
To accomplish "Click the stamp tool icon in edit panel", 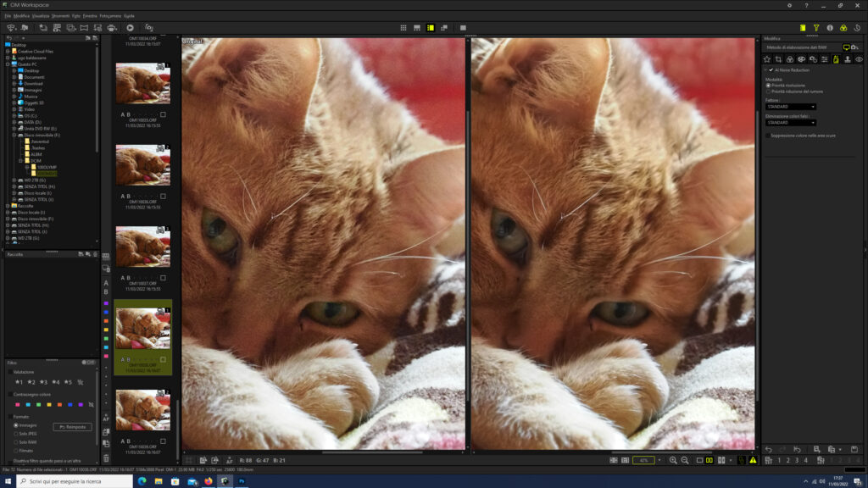I will [848, 59].
